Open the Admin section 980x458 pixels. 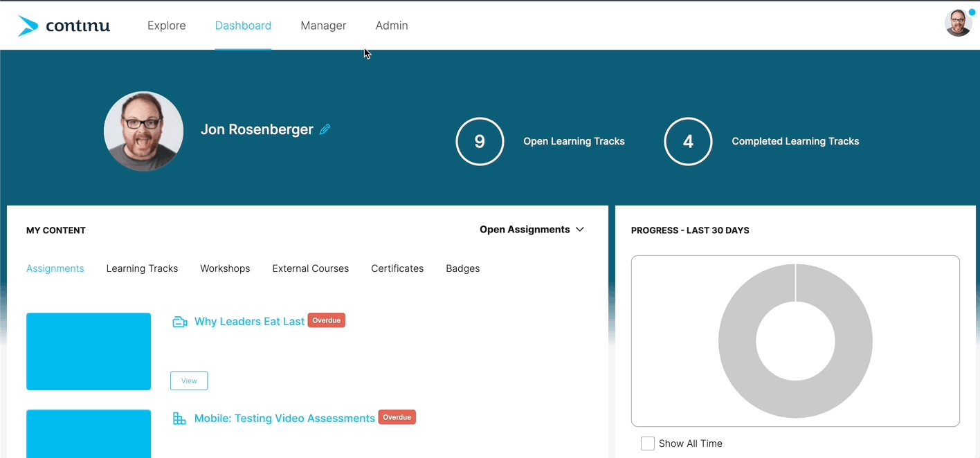click(x=392, y=26)
